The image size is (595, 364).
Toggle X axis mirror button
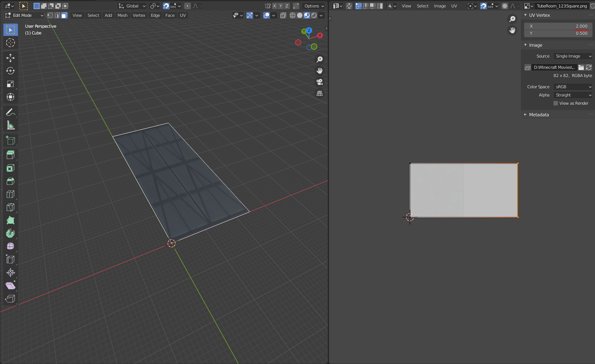point(275,6)
